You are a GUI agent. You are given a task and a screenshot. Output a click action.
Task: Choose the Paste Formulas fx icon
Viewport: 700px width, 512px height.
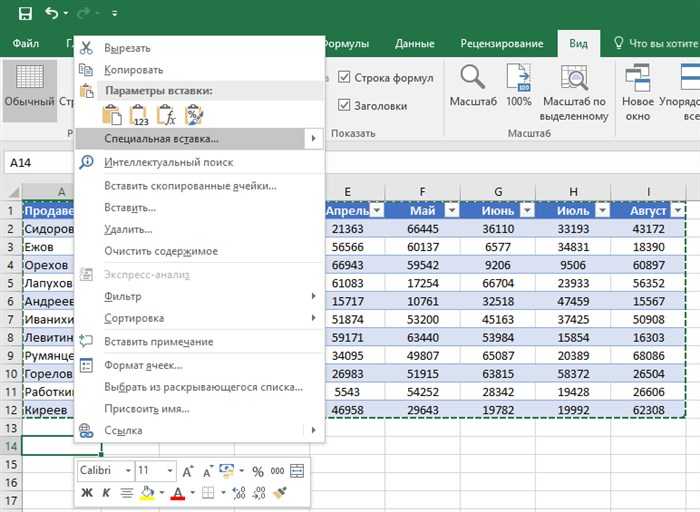click(x=166, y=116)
